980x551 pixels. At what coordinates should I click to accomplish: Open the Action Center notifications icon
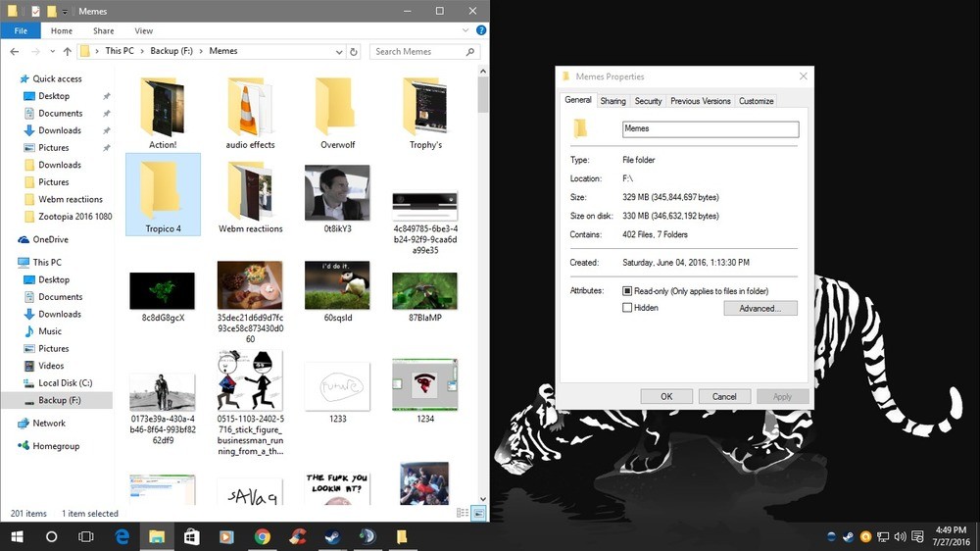pos(917,536)
